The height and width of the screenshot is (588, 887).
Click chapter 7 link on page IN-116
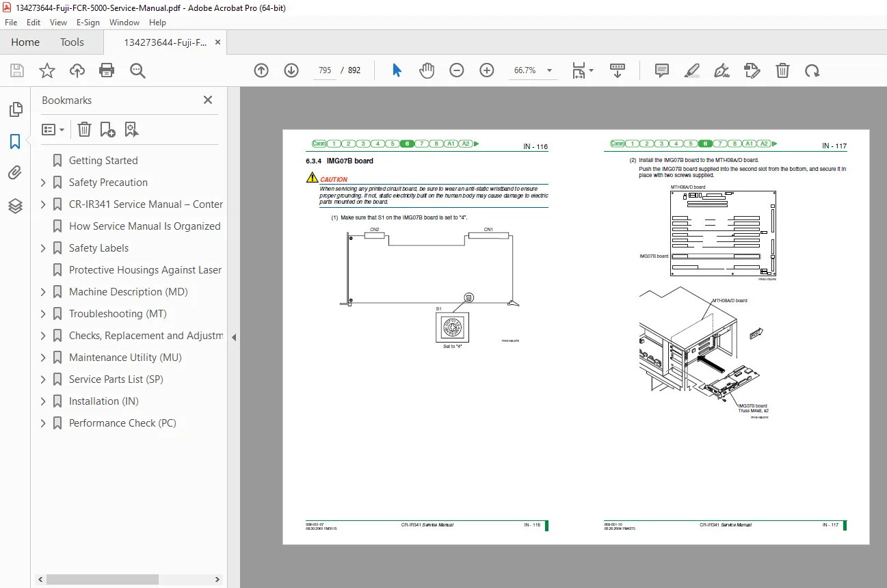tap(422, 144)
